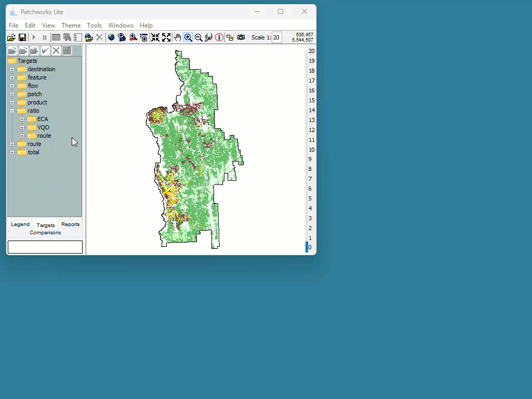Click the outward arrows expand icon

tap(166, 37)
